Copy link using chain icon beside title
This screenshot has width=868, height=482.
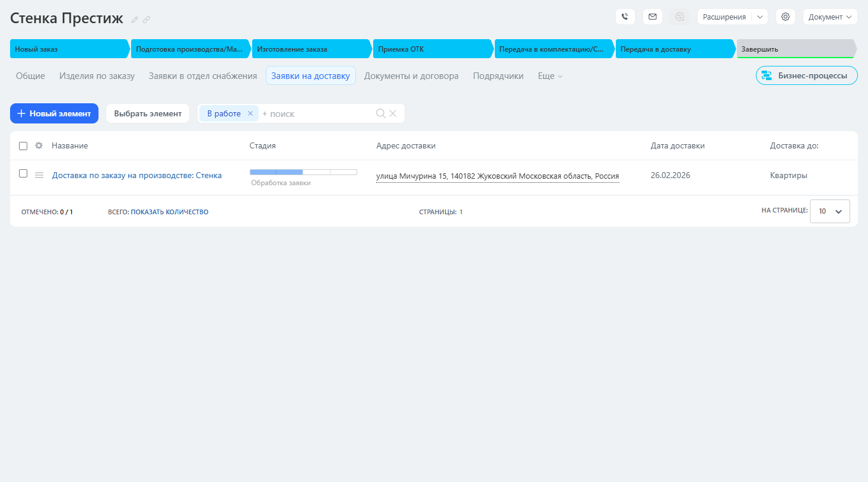tap(147, 20)
